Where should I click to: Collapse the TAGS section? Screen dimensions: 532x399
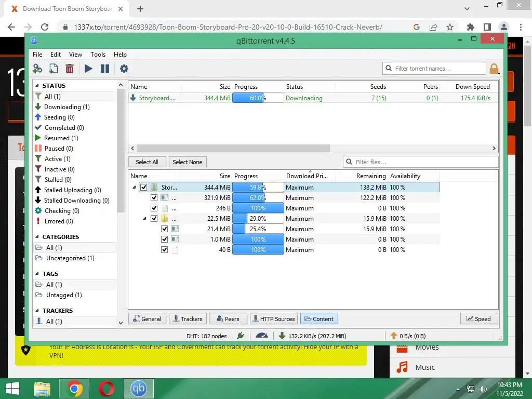click(37, 274)
